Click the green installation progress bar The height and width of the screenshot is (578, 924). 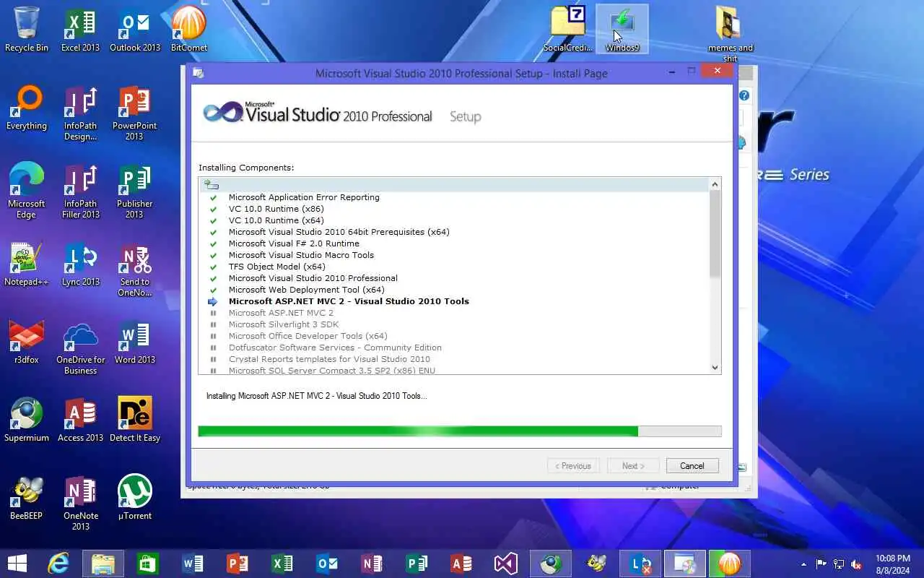click(x=460, y=431)
